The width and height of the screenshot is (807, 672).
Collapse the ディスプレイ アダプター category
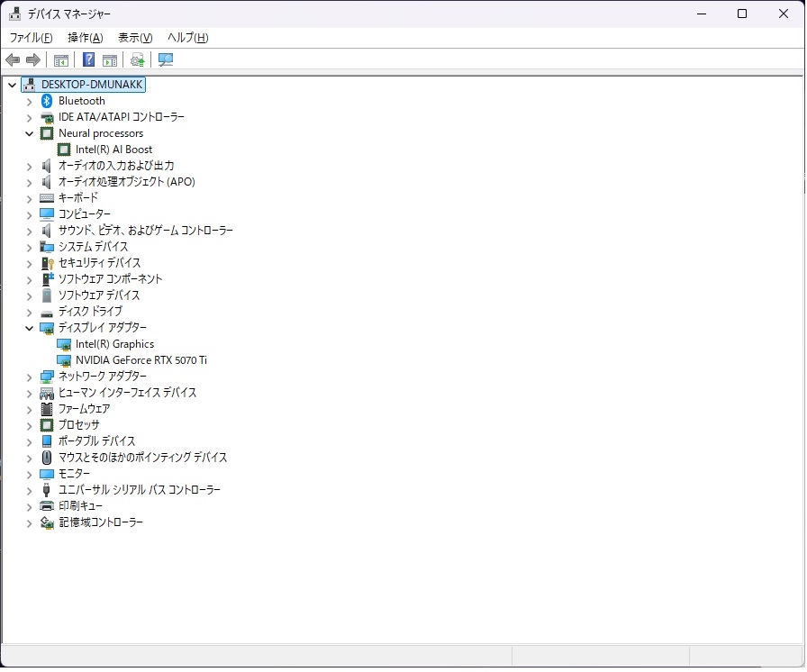click(x=30, y=328)
